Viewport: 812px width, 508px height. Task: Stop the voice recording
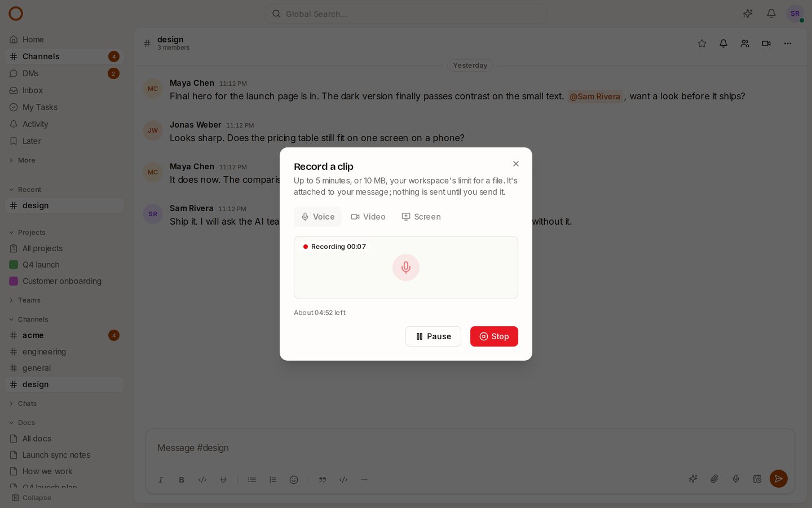pos(494,336)
